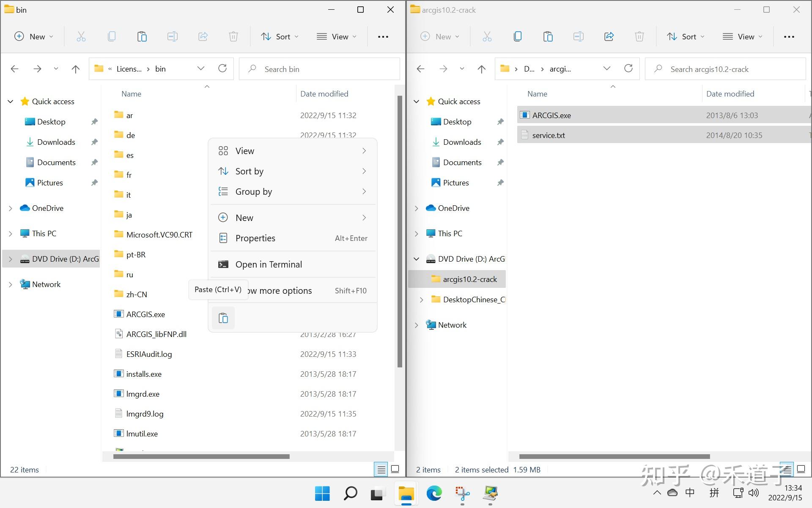Choose Properties in context menu

click(x=293, y=238)
